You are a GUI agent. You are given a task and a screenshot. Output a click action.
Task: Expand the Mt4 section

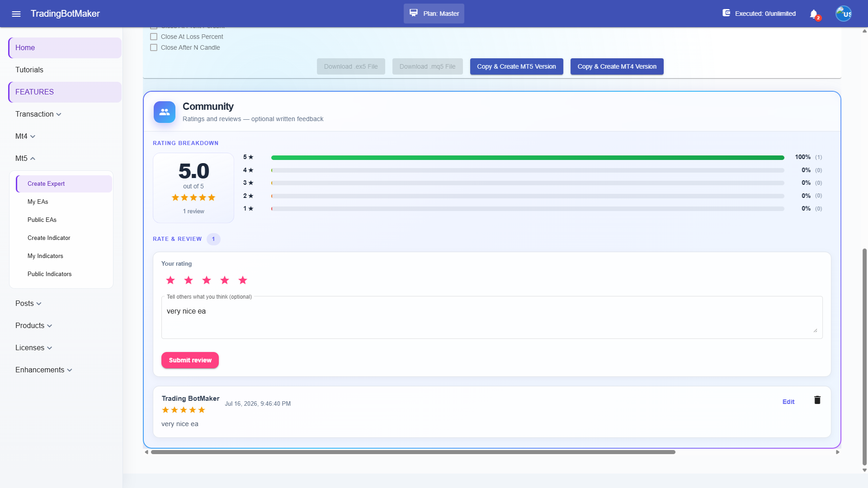[x=25, y=136]
